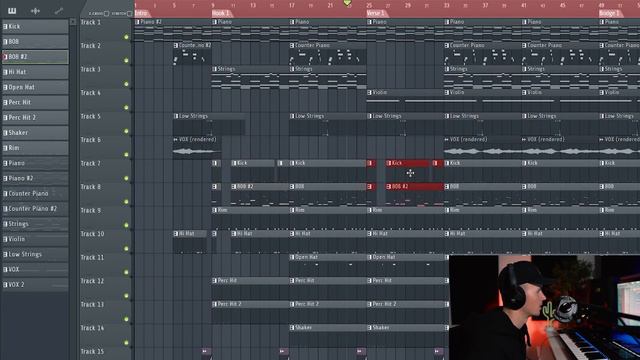Select the Kick pattern in the picker
Viewport: 640px width, 360px height.
pos(36,27)
